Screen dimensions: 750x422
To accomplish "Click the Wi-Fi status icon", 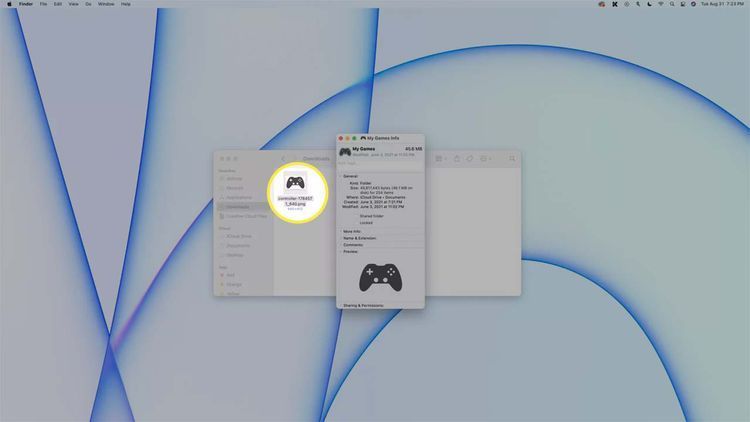I will (660, 4).
